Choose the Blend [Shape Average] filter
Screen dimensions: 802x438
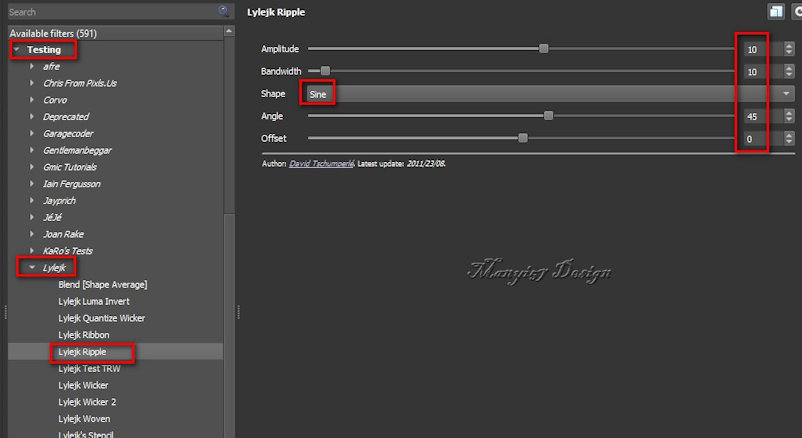pos(97,285)
